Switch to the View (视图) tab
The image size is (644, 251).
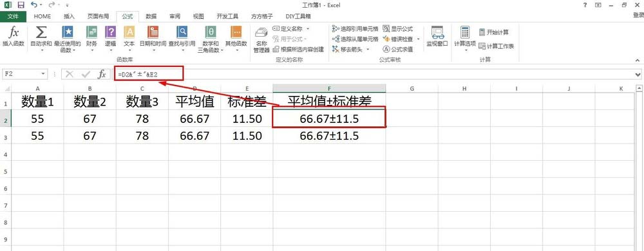[199, 16]
